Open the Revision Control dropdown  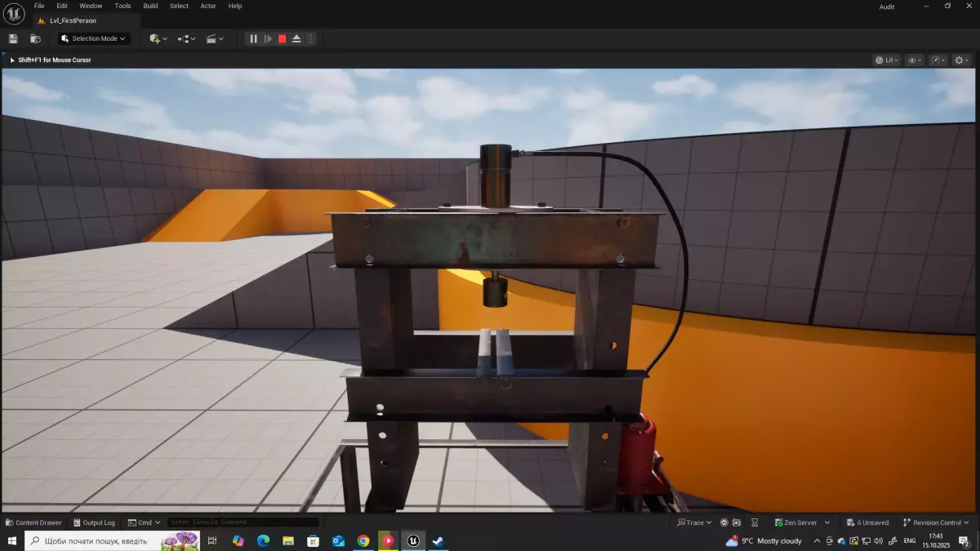click(935, 522)
